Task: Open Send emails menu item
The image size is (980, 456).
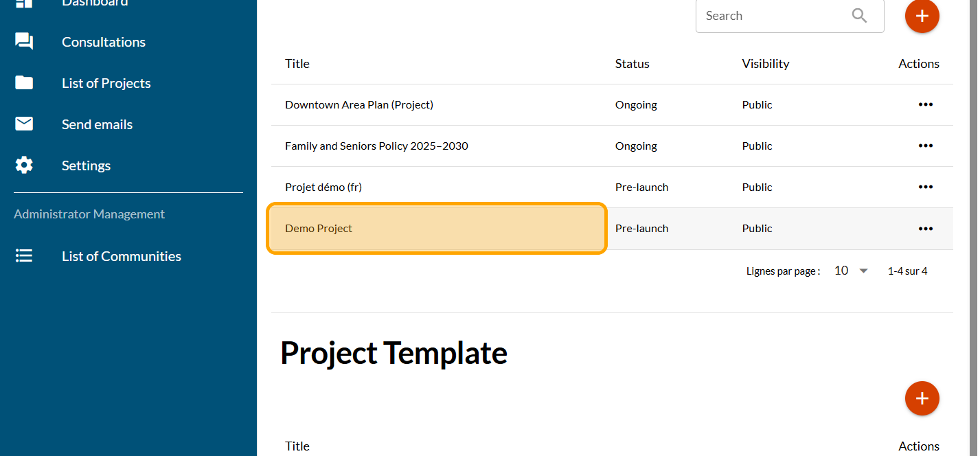Action: click(x=97, y=124)
